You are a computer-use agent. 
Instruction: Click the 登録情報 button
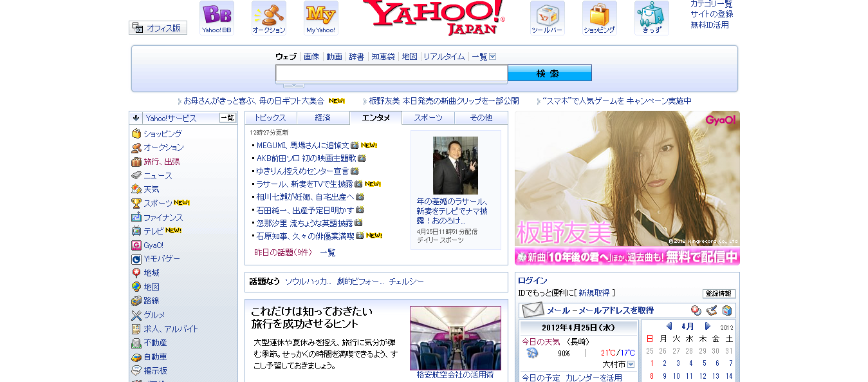point(719,294)
